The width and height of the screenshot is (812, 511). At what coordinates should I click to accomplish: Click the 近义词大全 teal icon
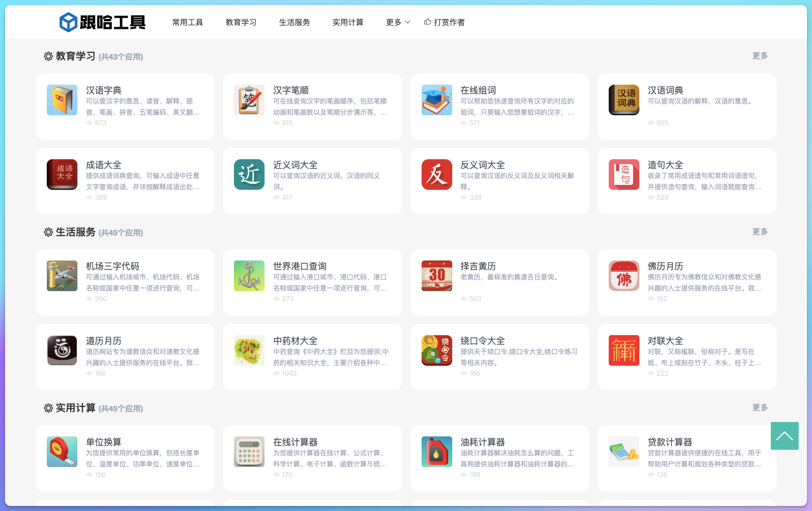point(249,175)
